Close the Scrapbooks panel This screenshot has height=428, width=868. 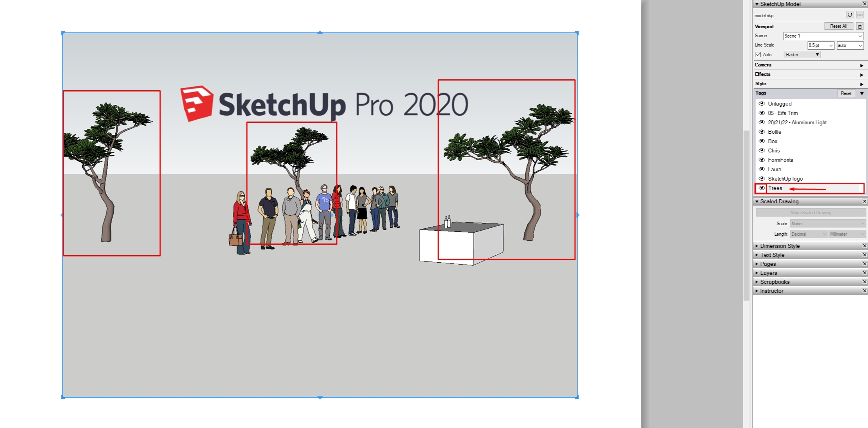[864, 282]
